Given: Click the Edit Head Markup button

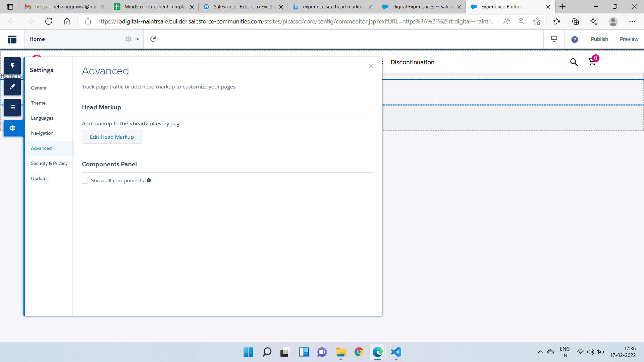Looking at the screenshot, I should (112, 137).
